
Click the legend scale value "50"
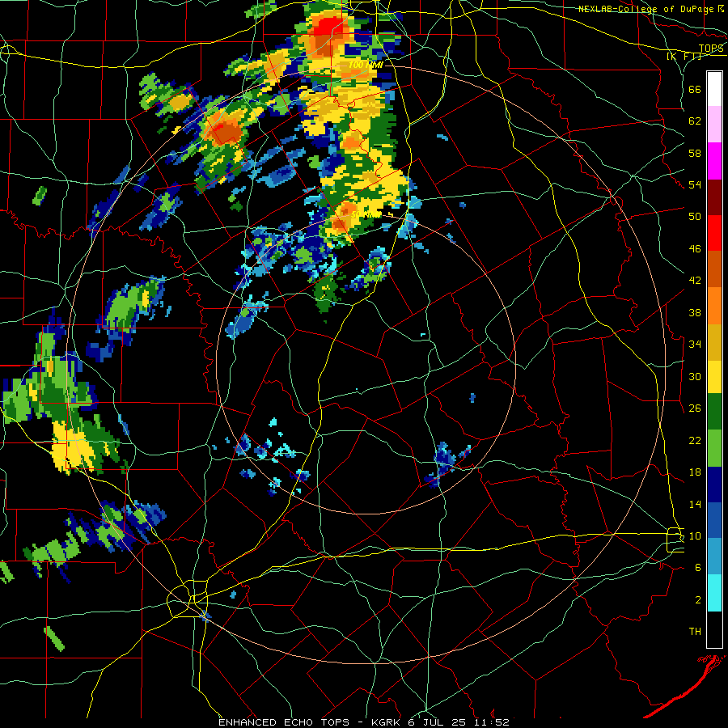click(695, 216)
